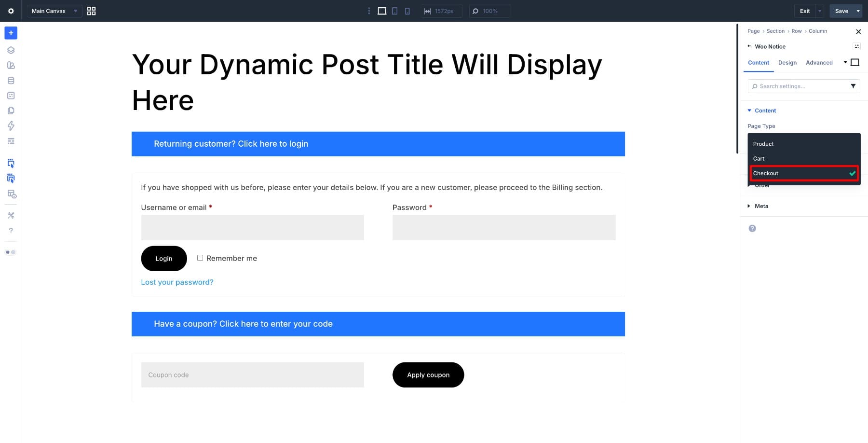
Task: Open the settings gear in top bar
Action: pos(11,11)
